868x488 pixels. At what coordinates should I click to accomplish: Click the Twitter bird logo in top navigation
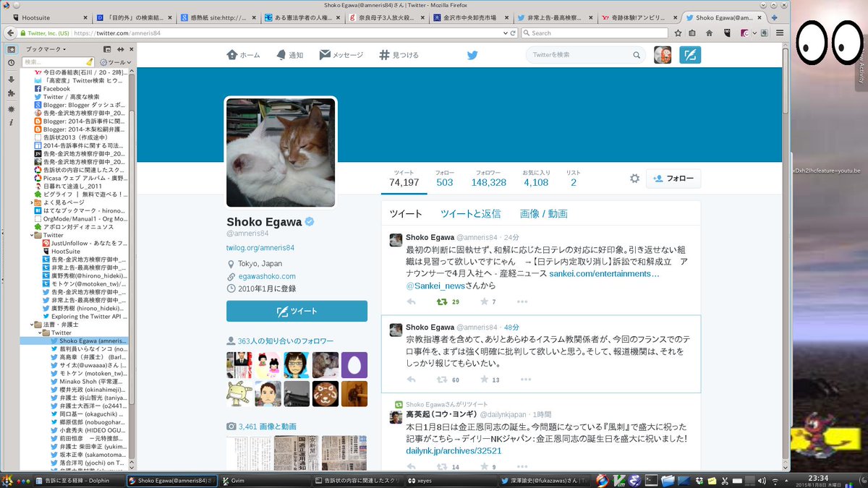coord(472,55)
